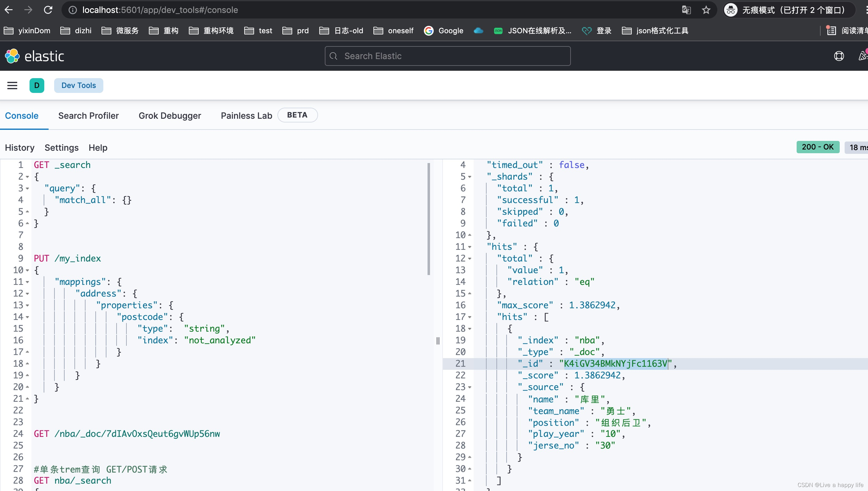Switch to the Search Profiler tab
This screenshot has width=868, height=491.
[88, 116]
